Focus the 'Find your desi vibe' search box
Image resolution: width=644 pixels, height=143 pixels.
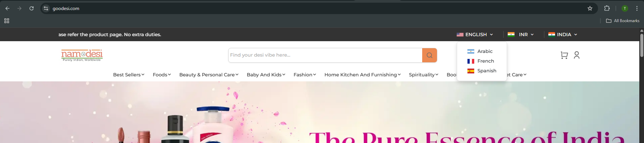click(325, 55)
